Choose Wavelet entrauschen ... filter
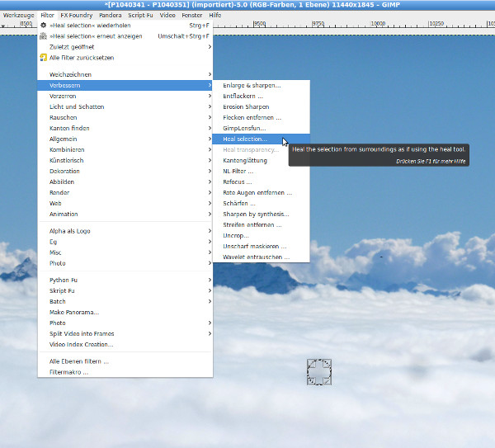The width and height of the screenshot is (495, 448). tap(261, 257)
